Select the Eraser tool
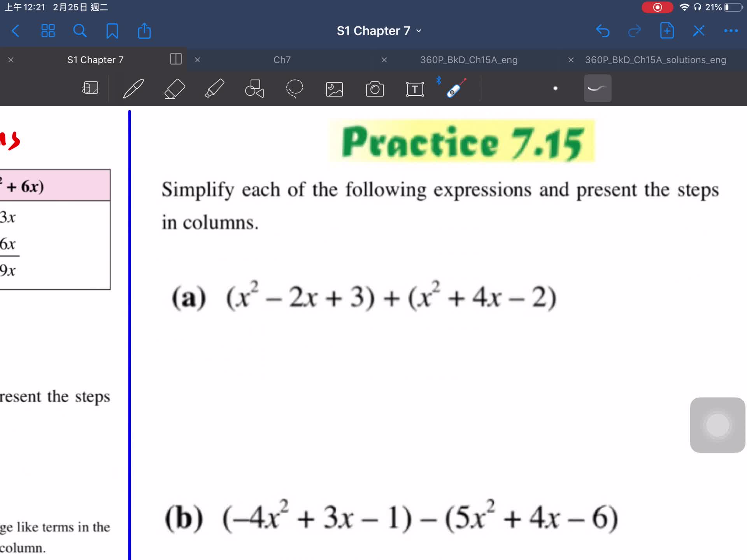 click(x=175, y=89)
